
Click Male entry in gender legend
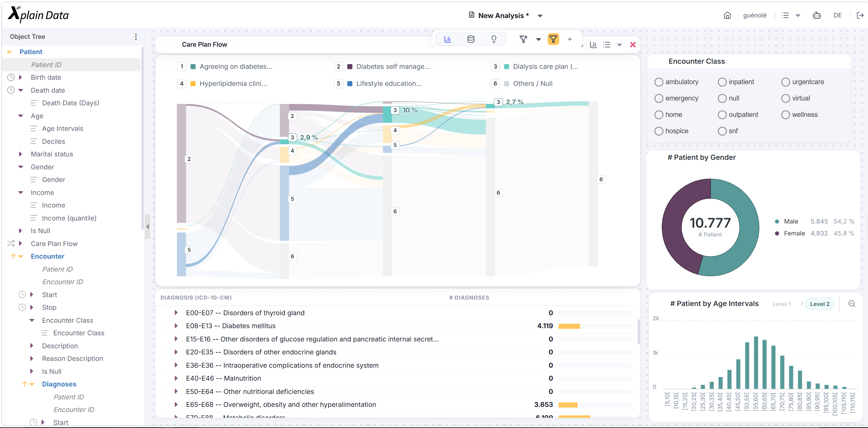pyautogui.click(x=791, y=221)
